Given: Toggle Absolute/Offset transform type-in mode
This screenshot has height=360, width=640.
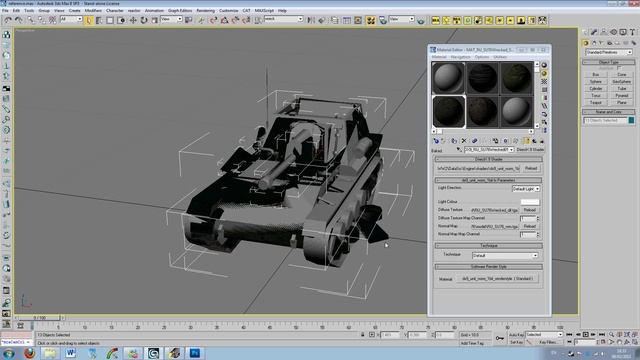Looking at the screenshot, I should 372,335.
